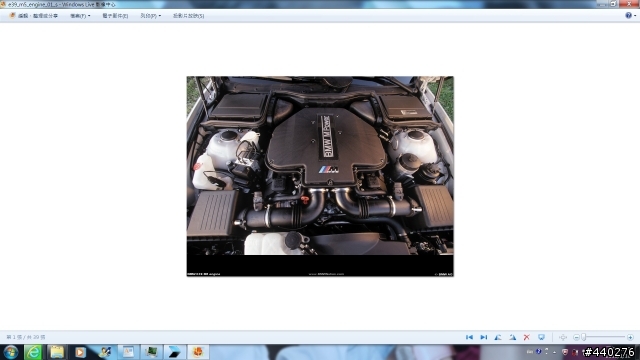Open the Print (P) dropdown menu
Screen dimensions: 640x360
(151, 16)
